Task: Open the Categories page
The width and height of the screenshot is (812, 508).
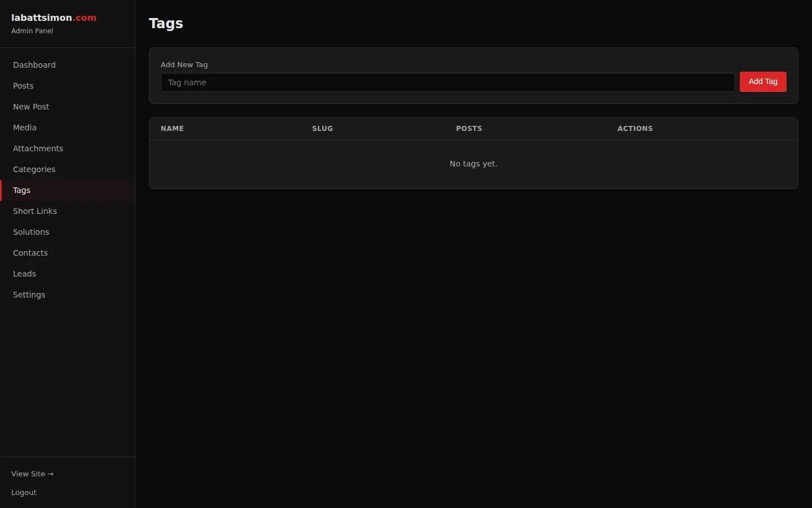Action: click(34, 169)
